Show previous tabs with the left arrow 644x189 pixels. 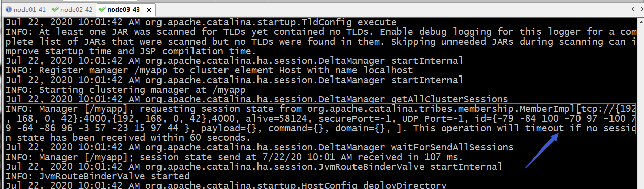click(x=633, y=9)
